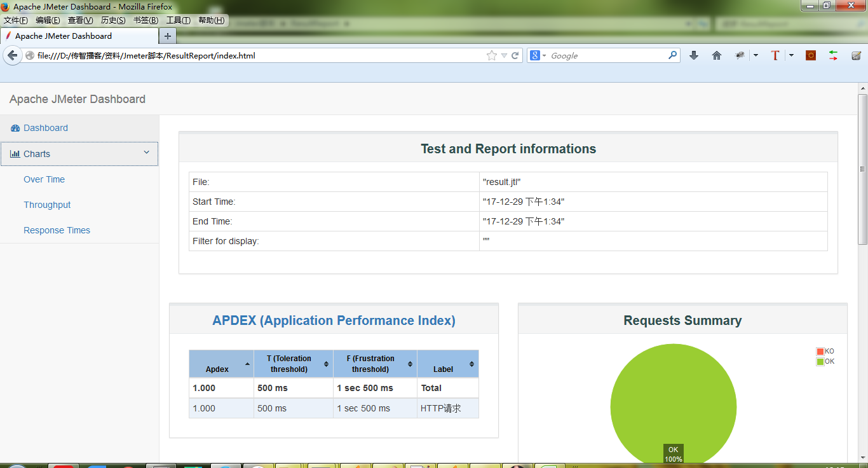Reload the page with the refresh icon

point(515,55)
